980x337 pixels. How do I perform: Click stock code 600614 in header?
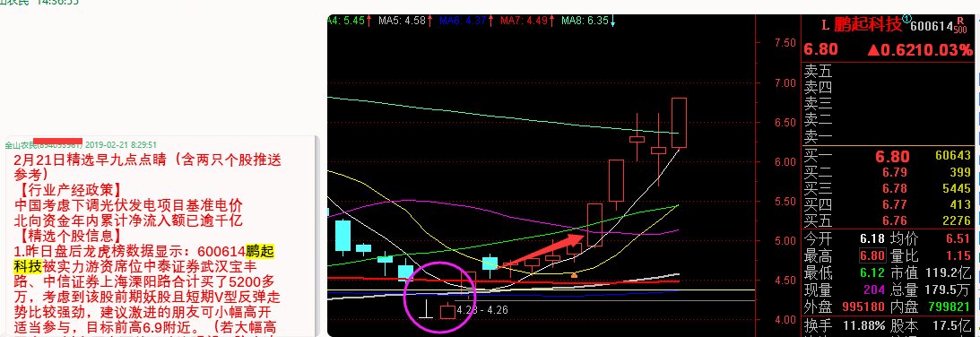(932, 26)
